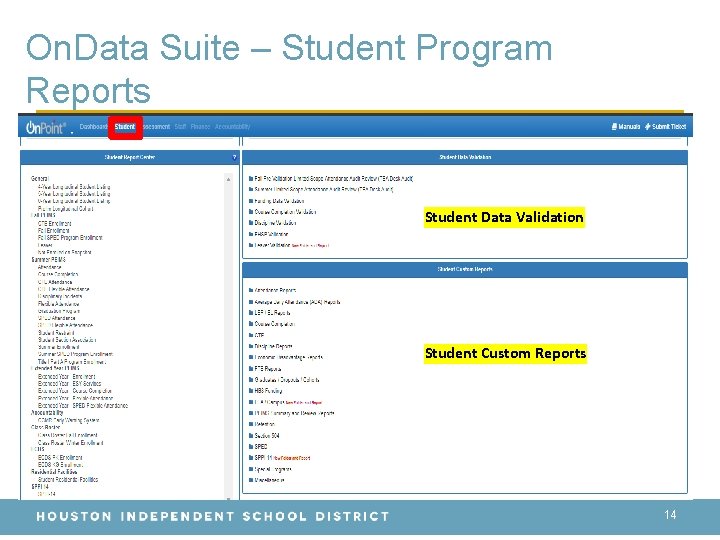Viewport: 720px width, 540px height.
Task: Select Course Completion under Summer PEIMS
Action: click(x=58, y=275)
